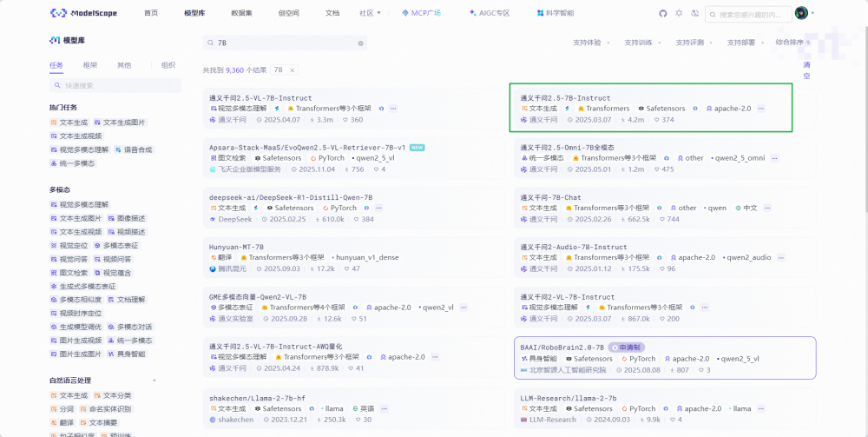This screenshot has width=868, height=437.
Task: Expand more tags on DeepSeek-R1-Distill-Qwen-7B card
Action: (378, 209)
